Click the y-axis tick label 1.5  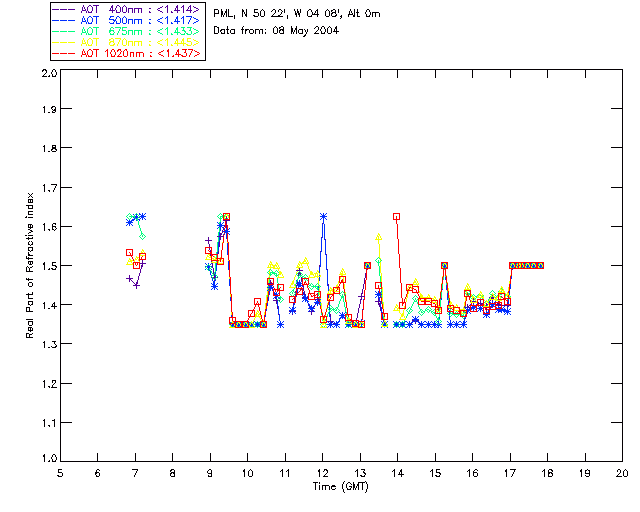click(49, 266)
